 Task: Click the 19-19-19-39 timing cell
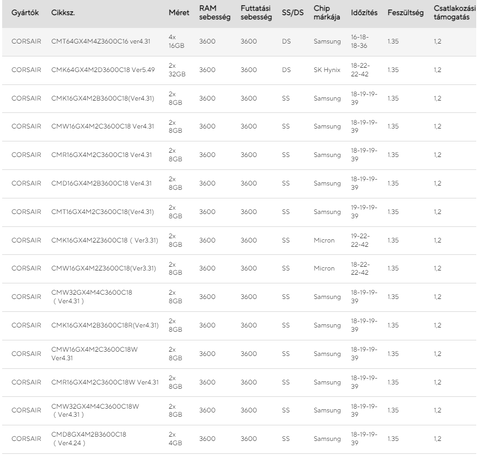point(364,212)
